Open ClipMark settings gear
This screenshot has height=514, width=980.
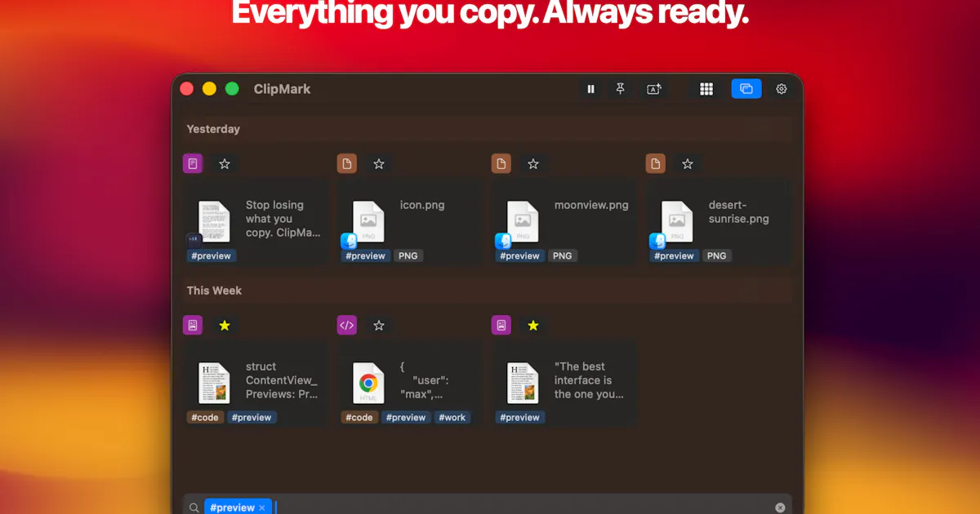coord(782,89)
